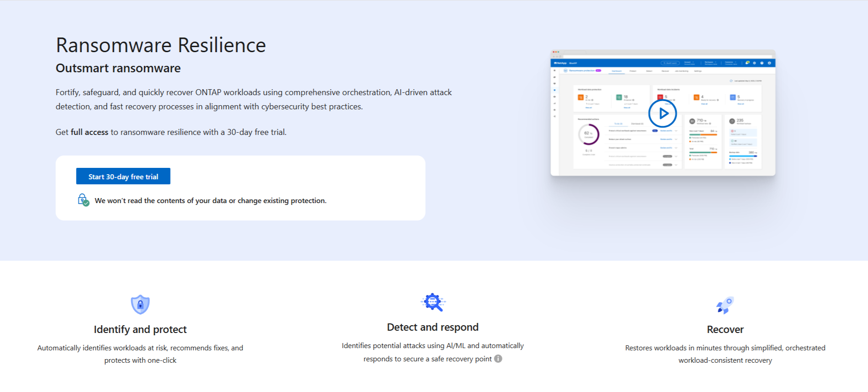Viewport: 868px width, 392px height.
Task: Play the Ransomware Resilience demo video
Action: pos(662,113)
